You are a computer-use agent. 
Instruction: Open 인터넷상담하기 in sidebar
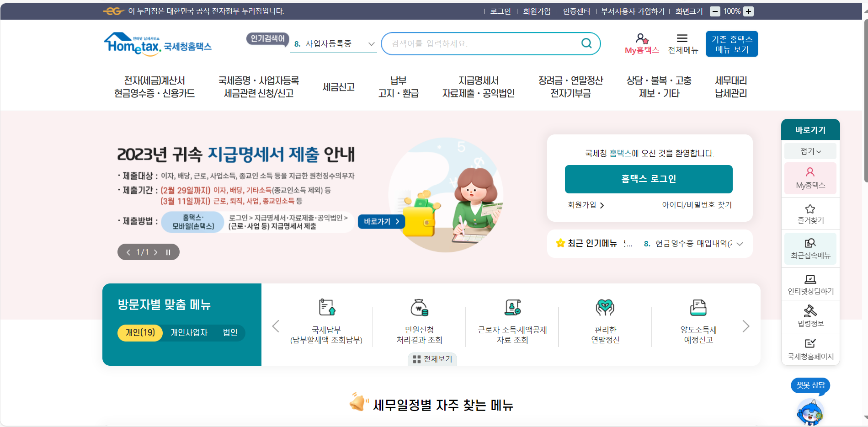pyautogui.click(x=810, y=284)
